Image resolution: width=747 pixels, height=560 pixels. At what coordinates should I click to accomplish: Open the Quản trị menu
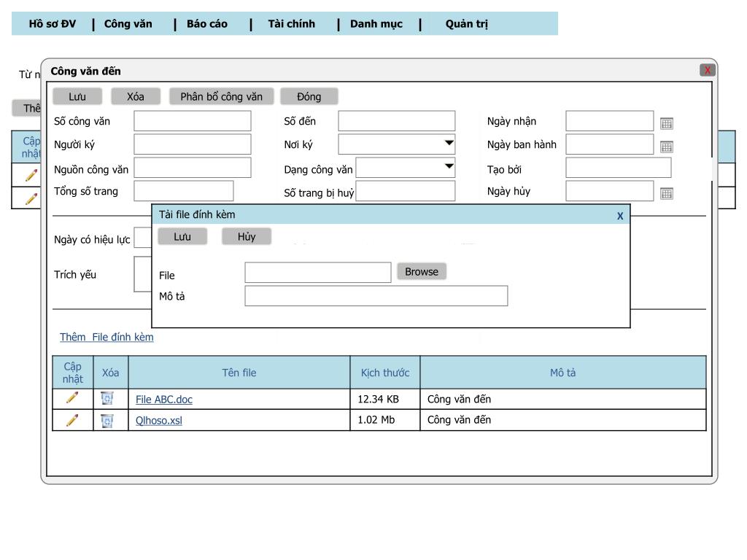tap(467, 24)
